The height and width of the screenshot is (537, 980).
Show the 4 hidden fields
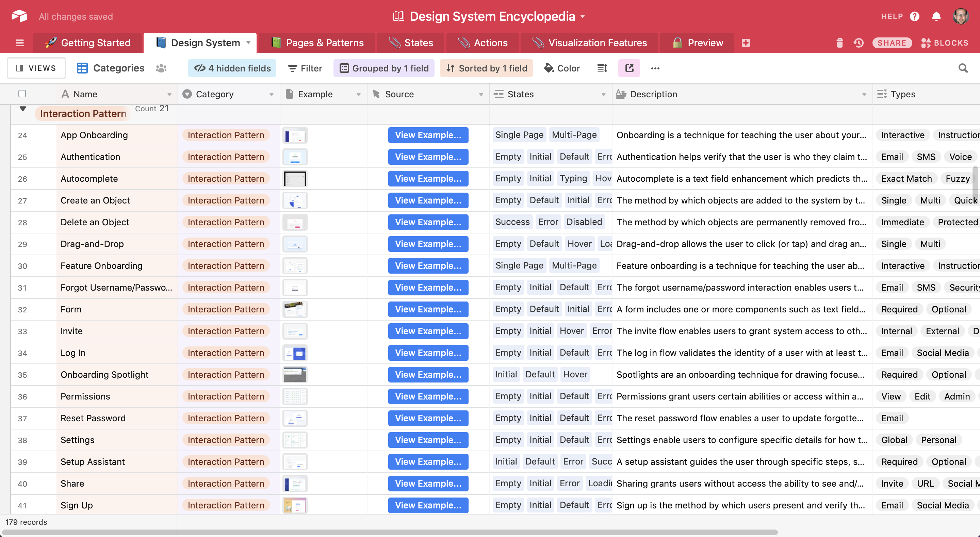tap(232, 68)
